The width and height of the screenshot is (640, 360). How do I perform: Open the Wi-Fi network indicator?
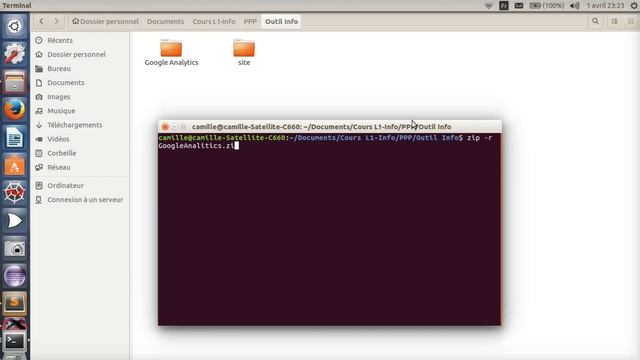tap(489, 6)
